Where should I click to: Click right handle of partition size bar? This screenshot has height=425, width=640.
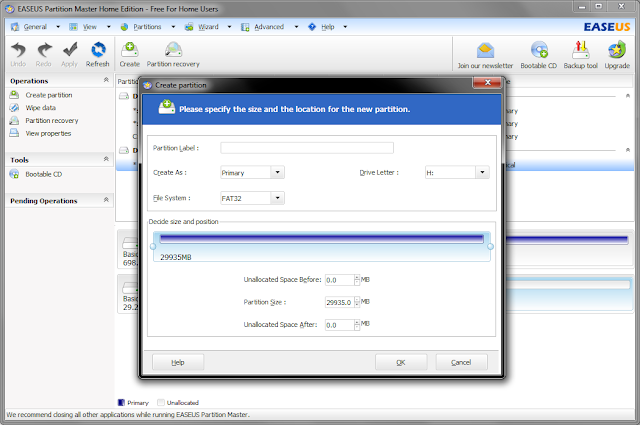coord(491,247)
